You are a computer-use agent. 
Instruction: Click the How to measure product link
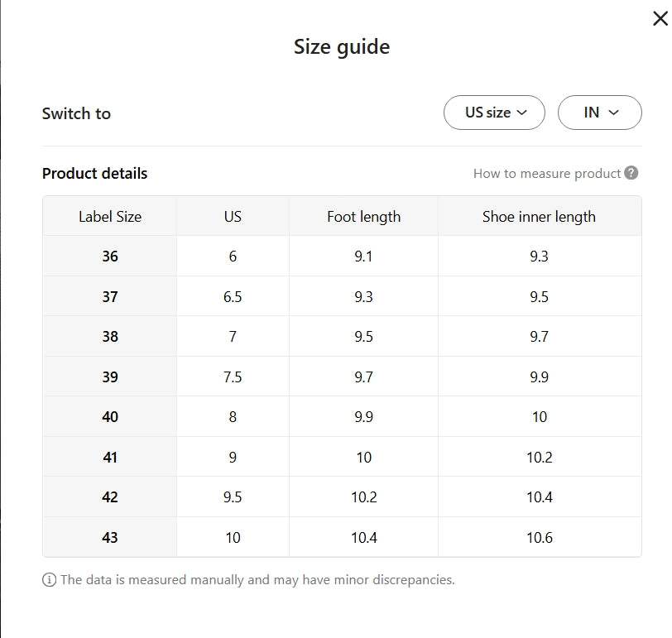click(x=546, y=173)
